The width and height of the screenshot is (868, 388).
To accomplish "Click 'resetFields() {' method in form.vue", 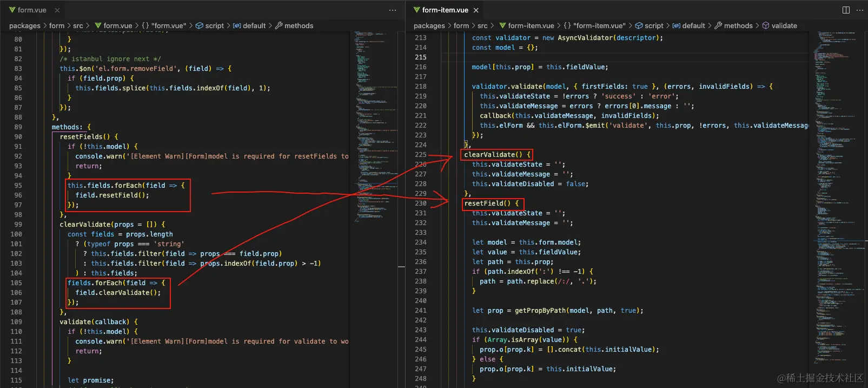I will click(89, 137).
